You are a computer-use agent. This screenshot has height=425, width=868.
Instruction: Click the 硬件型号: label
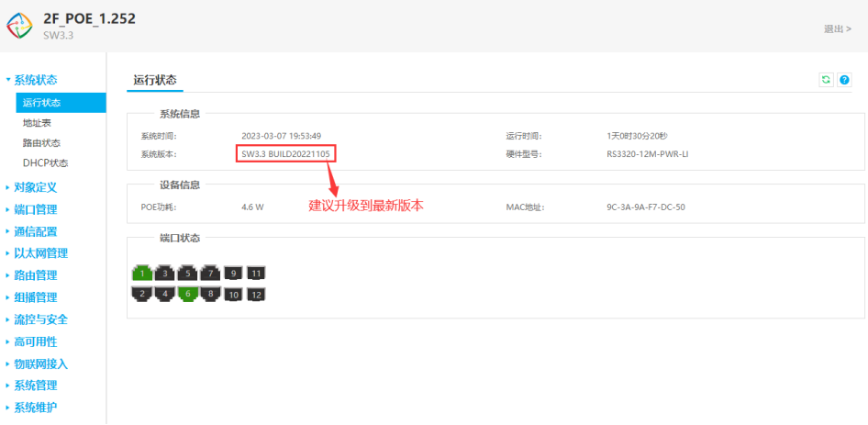524,154
